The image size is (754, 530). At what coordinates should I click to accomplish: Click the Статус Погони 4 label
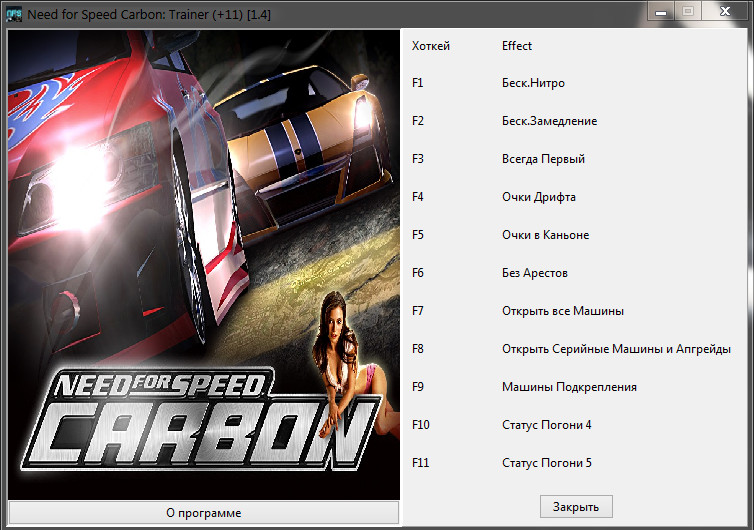click(546, 425)
